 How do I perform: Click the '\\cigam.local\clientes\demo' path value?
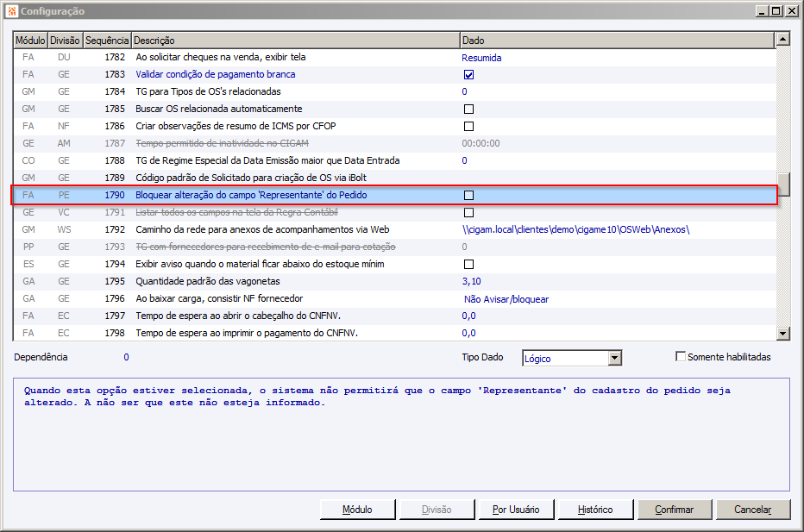(x=575, y=229)
